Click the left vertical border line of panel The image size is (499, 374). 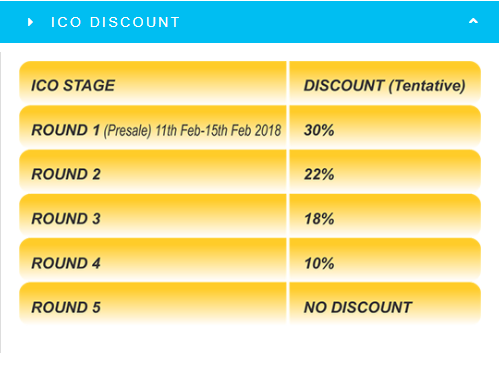tap(1, 202)
